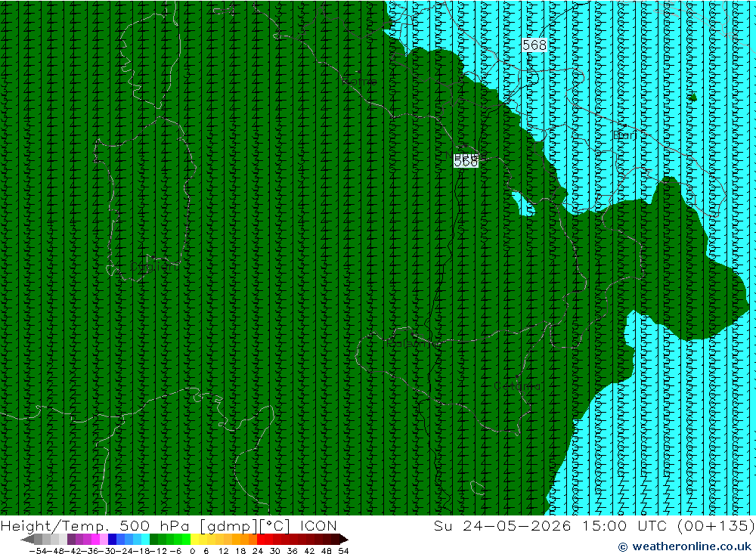
Task: Click the Height/Temp. 500 hPa title
Action: (x=95, y=525)
